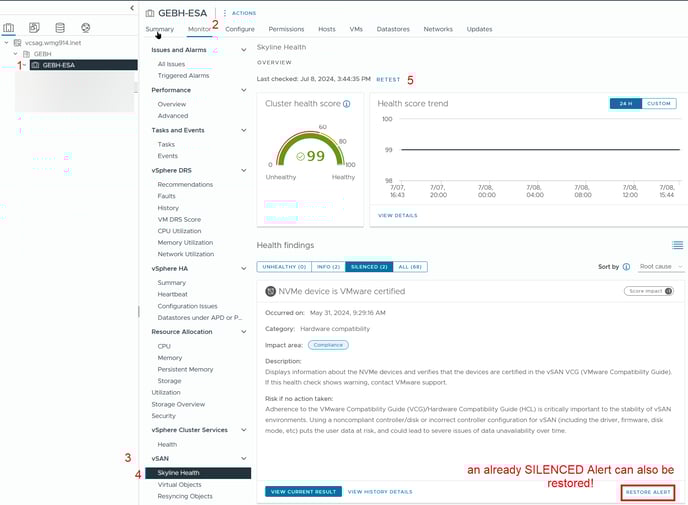Click the info icon beside Sort by
The width and height of the screenshot is (688, 505).
coord(627,267)
